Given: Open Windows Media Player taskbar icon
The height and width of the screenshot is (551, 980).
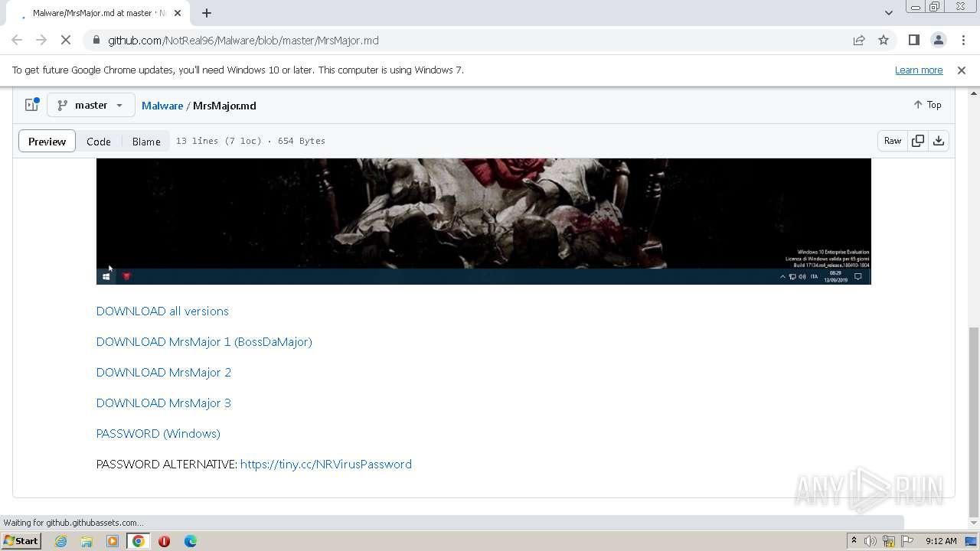Looking at the screenshot, I should click(113, 541).
